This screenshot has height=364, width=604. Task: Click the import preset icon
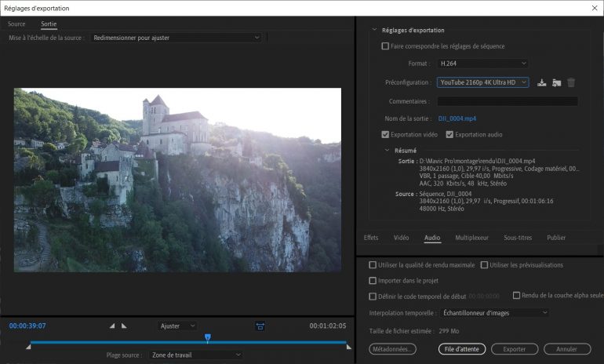click(x=556, y=82)
